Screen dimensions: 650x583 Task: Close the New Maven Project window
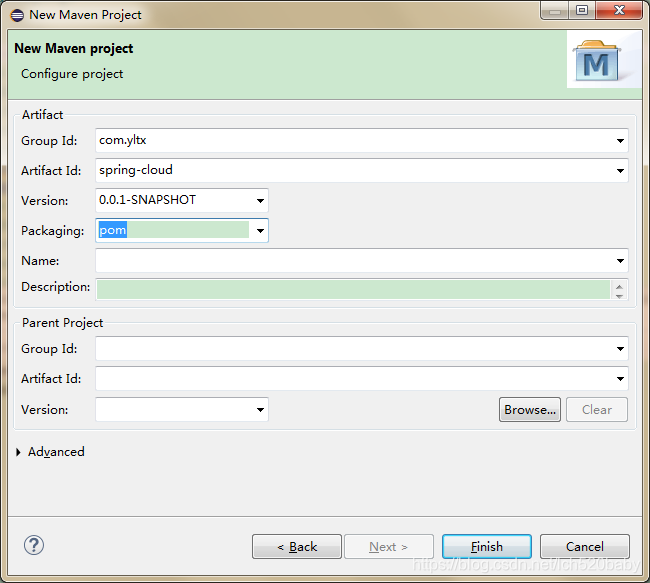[x=619, y=10]
